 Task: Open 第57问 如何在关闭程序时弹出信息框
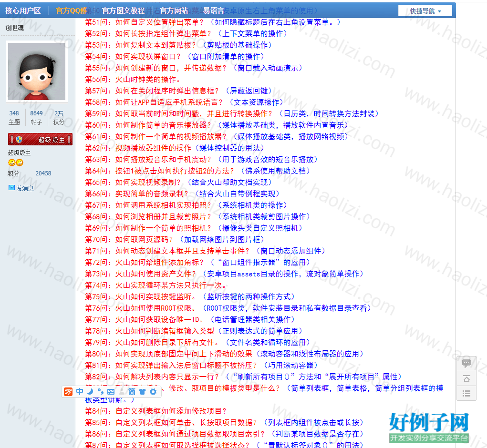(178, 91)
